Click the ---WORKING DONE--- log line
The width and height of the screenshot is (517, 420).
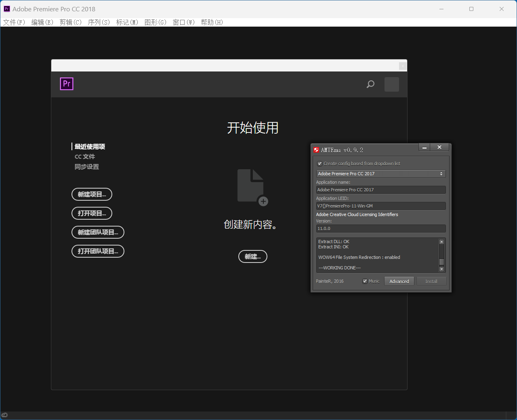coord(340,268)
